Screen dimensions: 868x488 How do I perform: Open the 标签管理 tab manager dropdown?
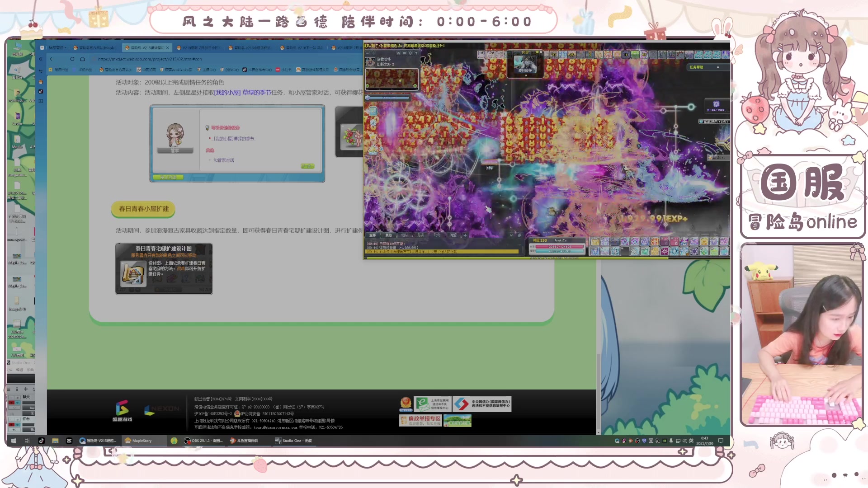click(x=57, y=47)
